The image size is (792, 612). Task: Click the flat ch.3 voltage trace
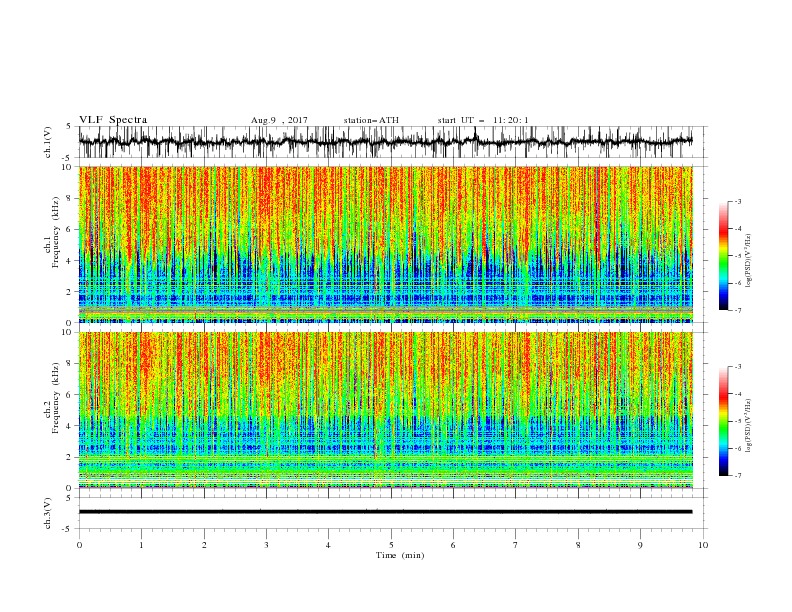(386, 512)
